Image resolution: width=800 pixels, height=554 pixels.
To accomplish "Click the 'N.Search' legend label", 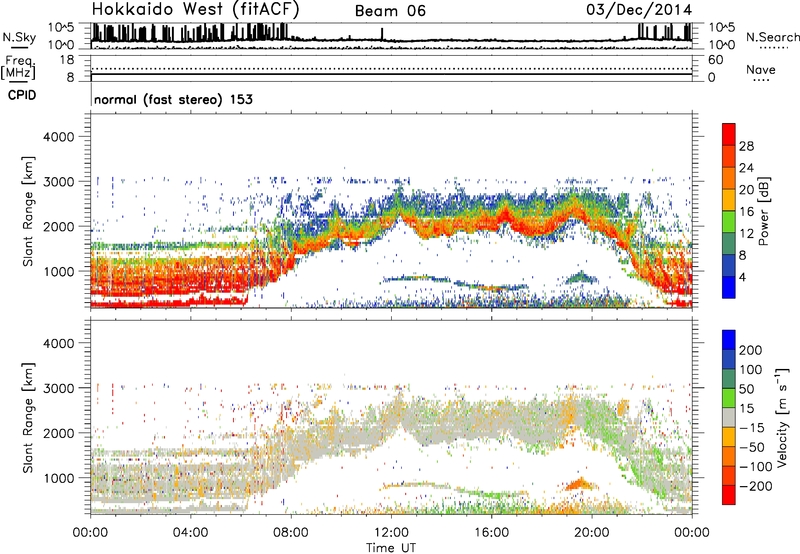I will click(x=772, y=37).
